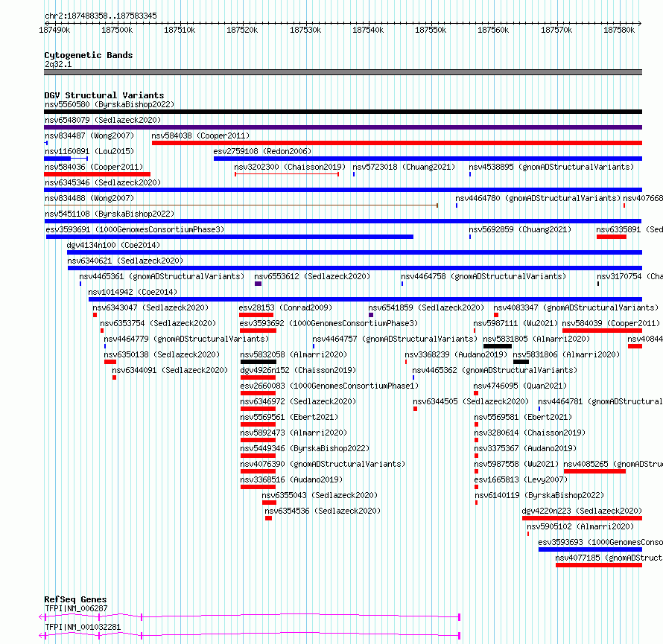The height and width of the screenshot is (644, 663).
Task: Select dgv4220n223 (Sedlazeck2020) label
Action: tap(582, 511)
